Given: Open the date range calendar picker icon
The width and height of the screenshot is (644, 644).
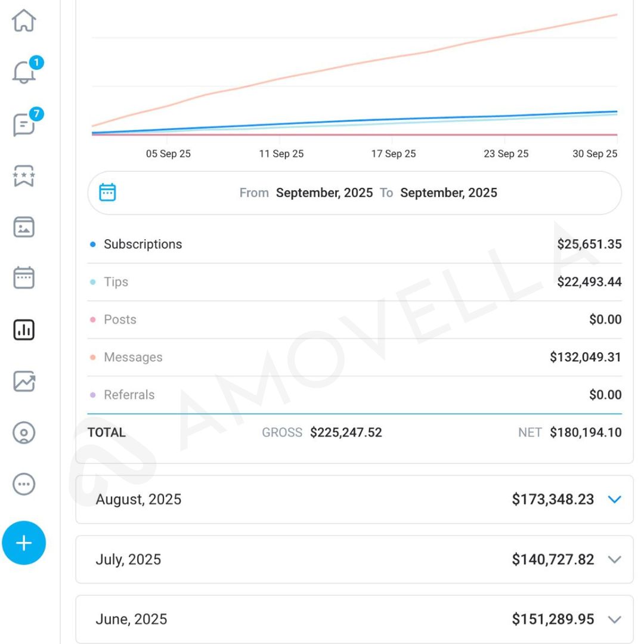Looking at the screenshot, I should click(x=107, y=193).
